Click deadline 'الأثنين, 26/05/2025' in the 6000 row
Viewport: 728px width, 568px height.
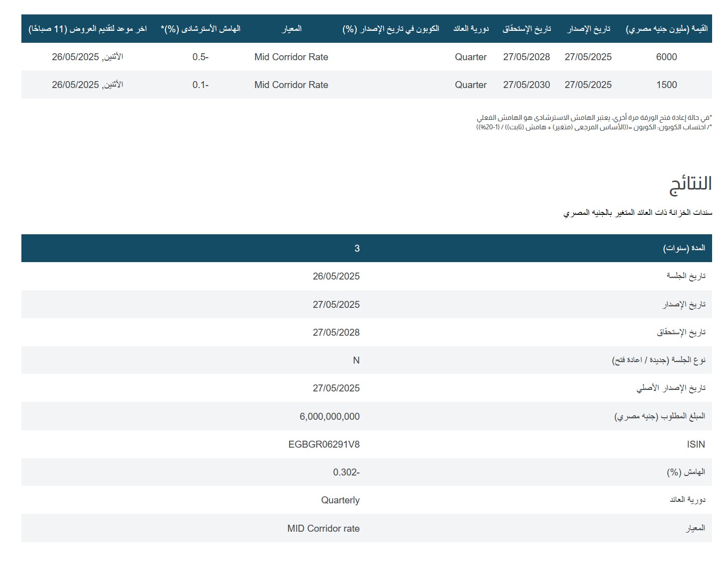coord(88,57)
